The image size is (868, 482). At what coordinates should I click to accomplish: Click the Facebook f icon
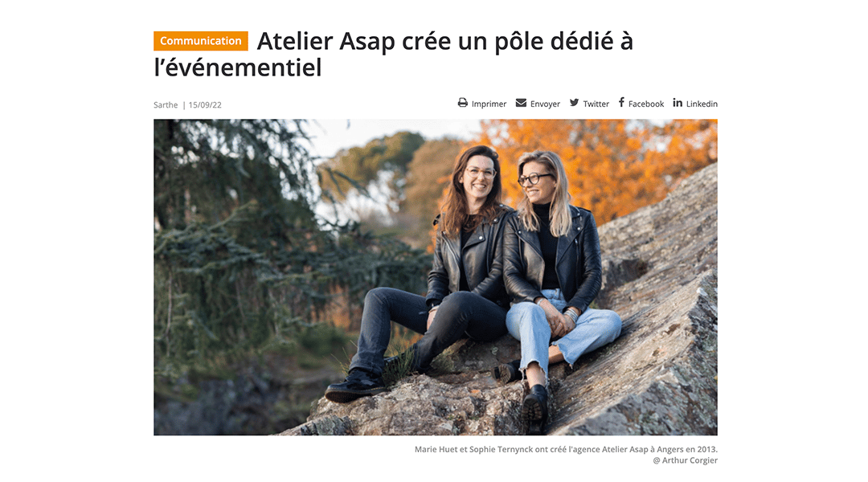[x=621, y=102]
